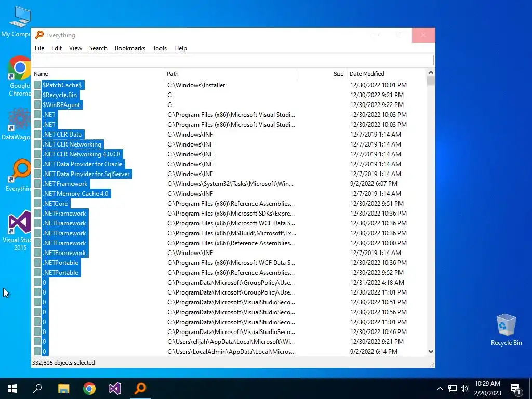532x399 pixels.
Task: Click the folder icon beside $WinREAgent
Action: (x=37, y=104)
